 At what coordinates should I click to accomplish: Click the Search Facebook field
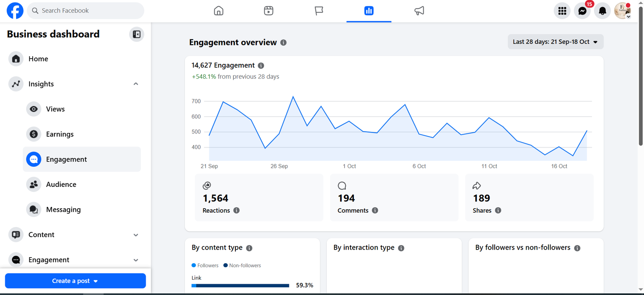[86, 10]
